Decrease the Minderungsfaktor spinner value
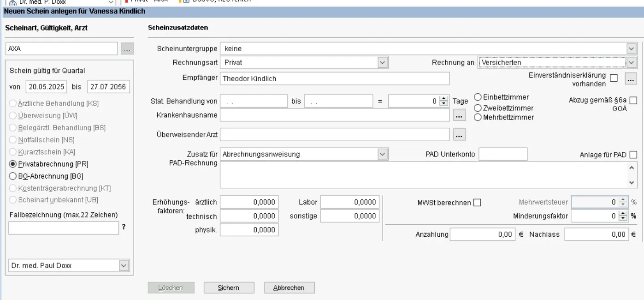 click(x=623, y=218)
